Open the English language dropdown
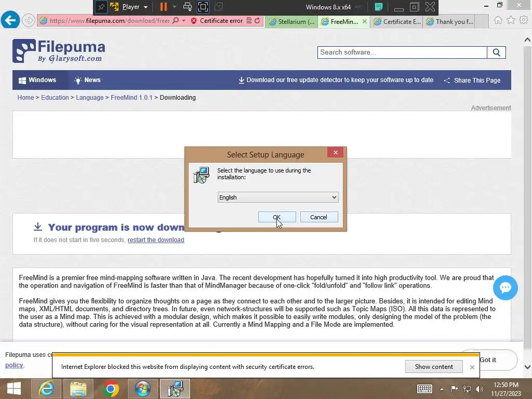Viewport: 532px width, 399px height. [x=278, y=197]
